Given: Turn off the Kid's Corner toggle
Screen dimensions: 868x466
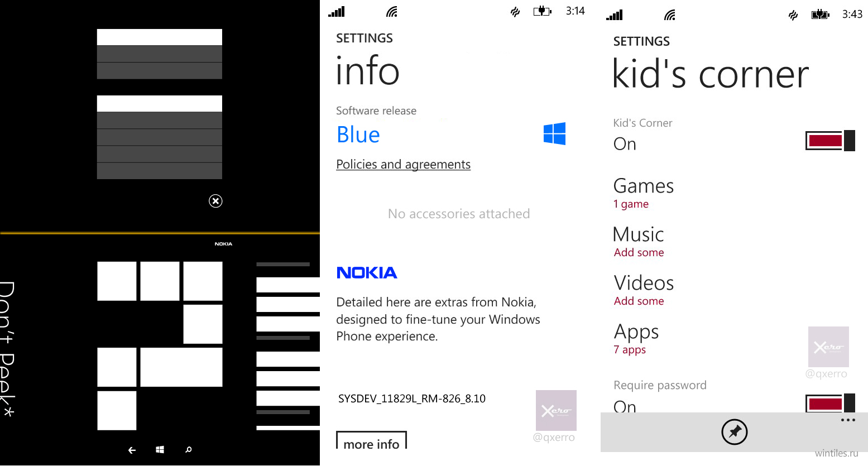Looking at the screenshot, I should 830,141.
